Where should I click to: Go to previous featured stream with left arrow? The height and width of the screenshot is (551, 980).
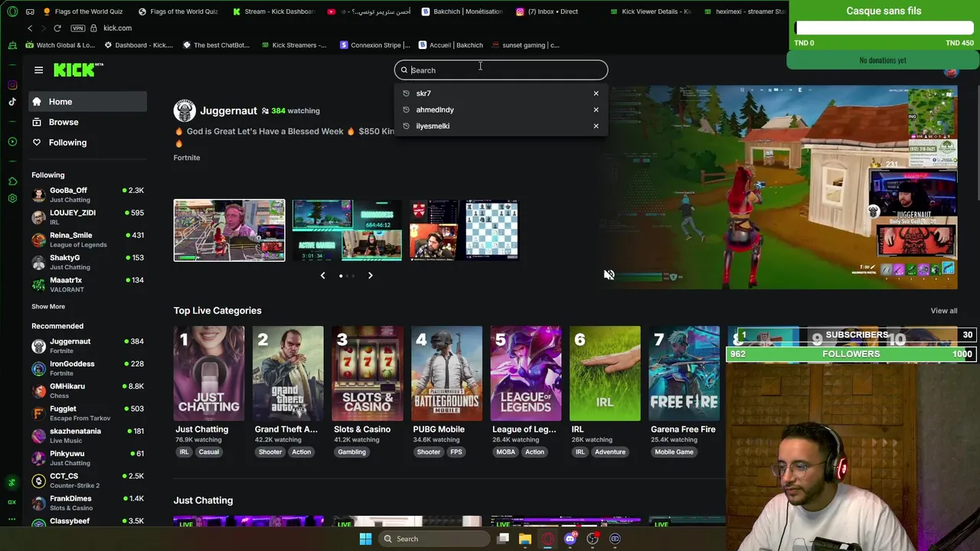[x=322, y=275]
